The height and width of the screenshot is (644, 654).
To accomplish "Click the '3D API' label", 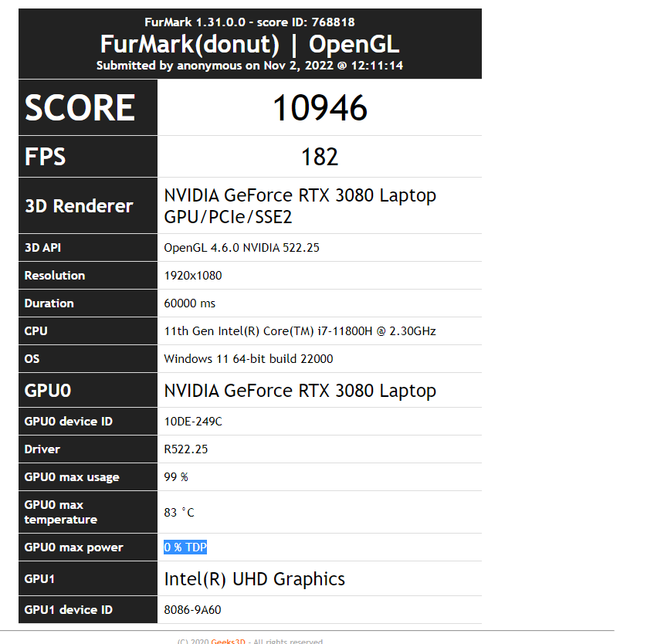I will [42, 248].
